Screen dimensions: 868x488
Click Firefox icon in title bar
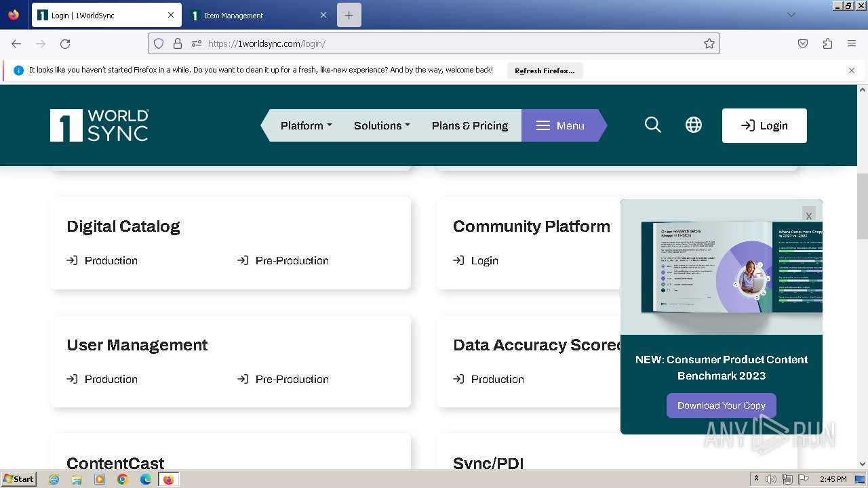pyautogui.click(x=14, y=14)
